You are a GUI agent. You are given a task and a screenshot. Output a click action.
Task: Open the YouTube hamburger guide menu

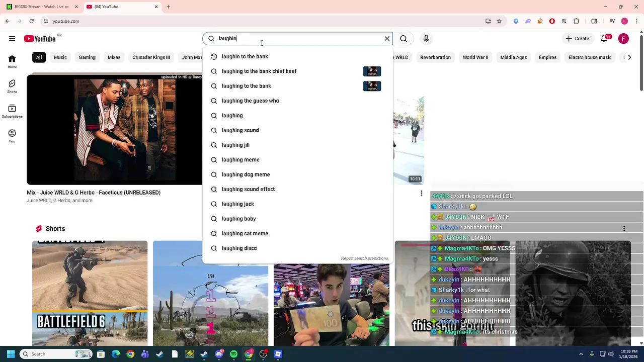pyautogui.click(x=12, y=39)
